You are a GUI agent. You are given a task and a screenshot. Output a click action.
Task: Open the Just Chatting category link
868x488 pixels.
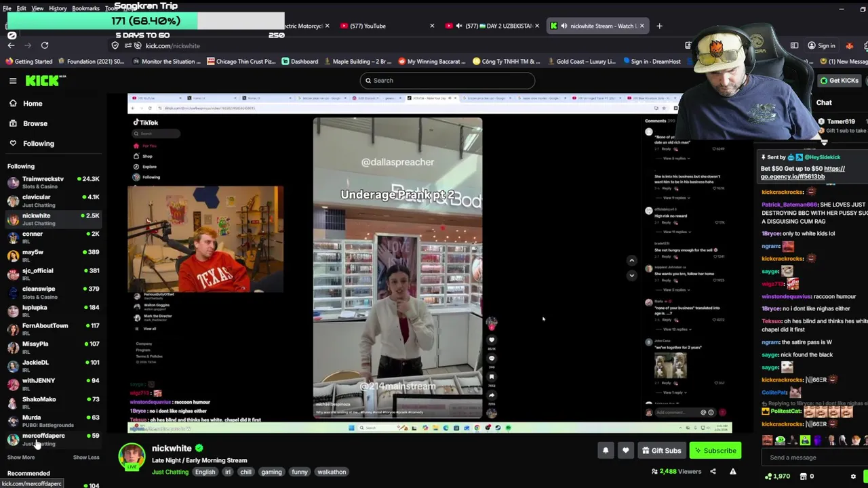170,472
